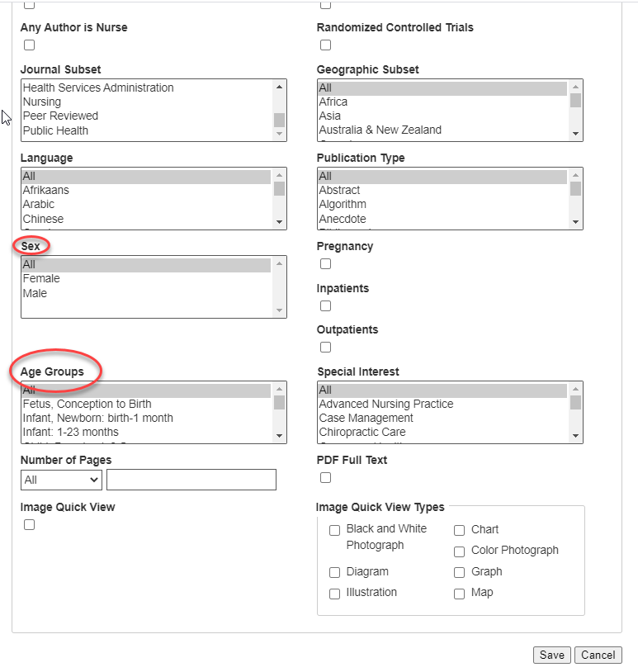
Task: Check the Image Quick View box
Action: [30, 525]
